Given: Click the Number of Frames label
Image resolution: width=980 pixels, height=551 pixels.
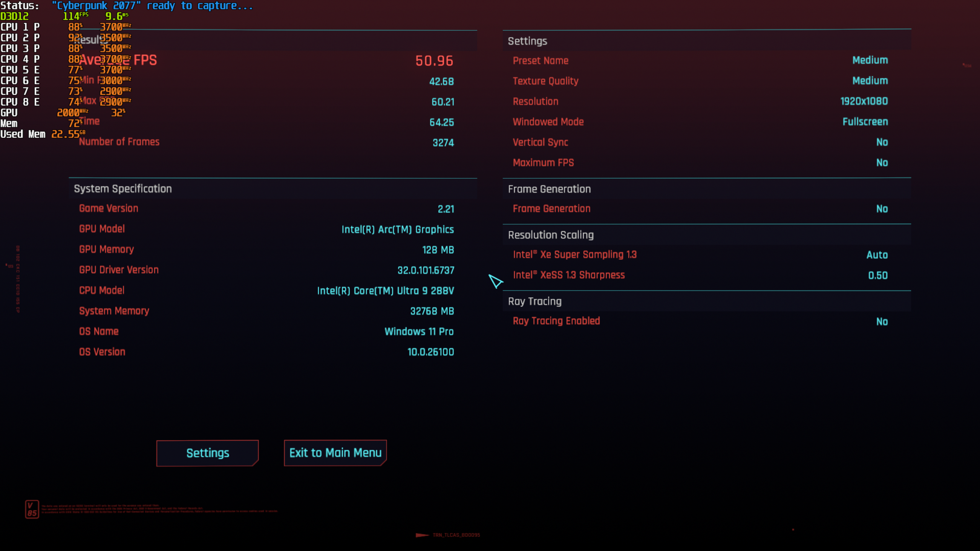Looking at the screenshot, I should [119, 142].
